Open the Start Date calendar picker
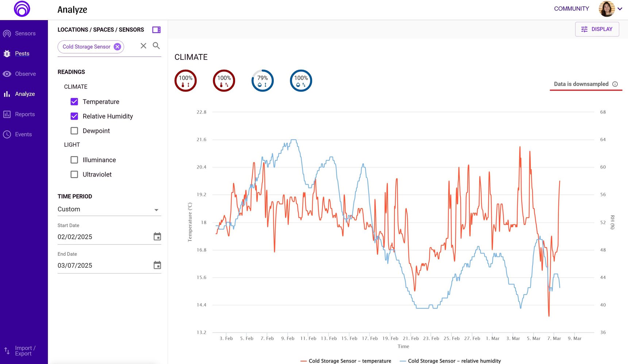Screen dimensions: 628x364 (x=157, y=237)
